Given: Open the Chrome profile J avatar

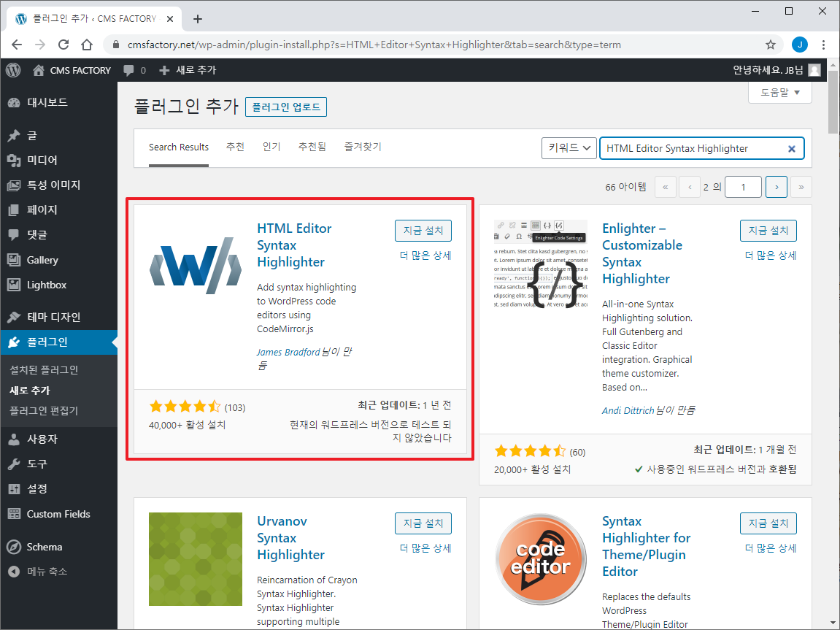Looking at the screenshot, I should 800,45.
